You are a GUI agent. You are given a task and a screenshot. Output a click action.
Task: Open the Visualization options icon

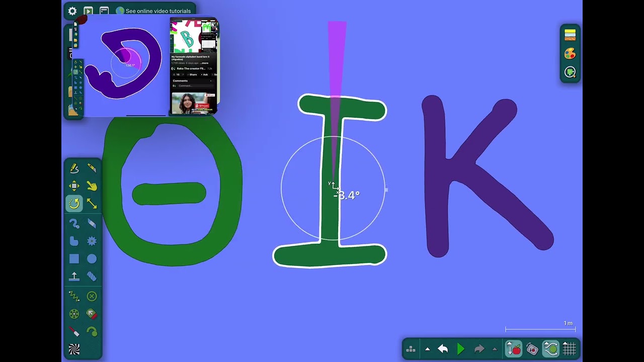point(570,72)
